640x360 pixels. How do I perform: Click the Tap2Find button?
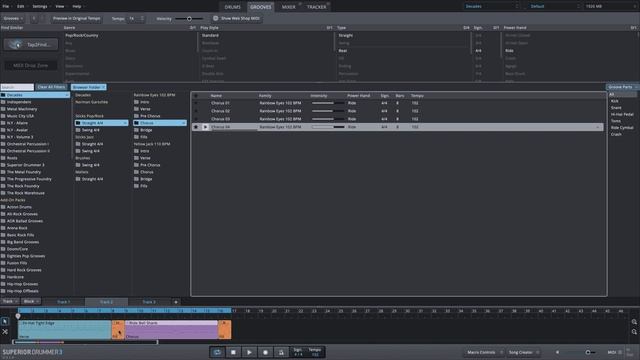pos(31,44)
